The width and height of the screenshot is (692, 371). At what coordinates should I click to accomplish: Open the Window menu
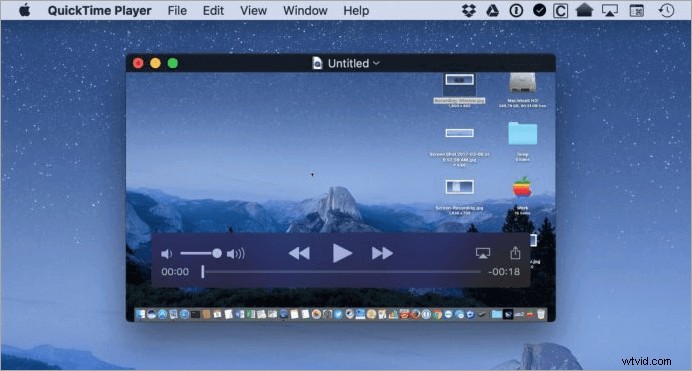305,11
